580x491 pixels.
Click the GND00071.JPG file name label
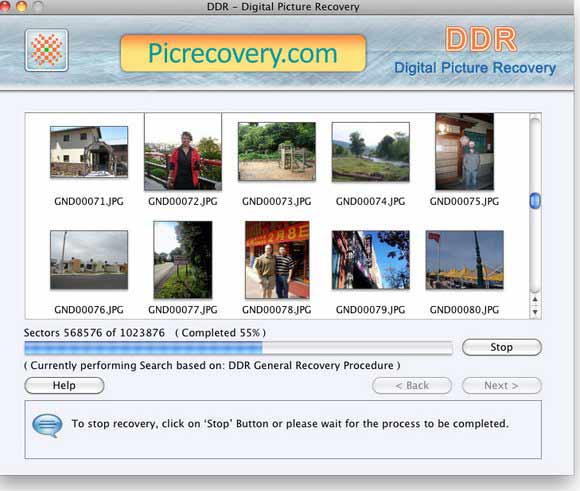click(x=89, y=201)
